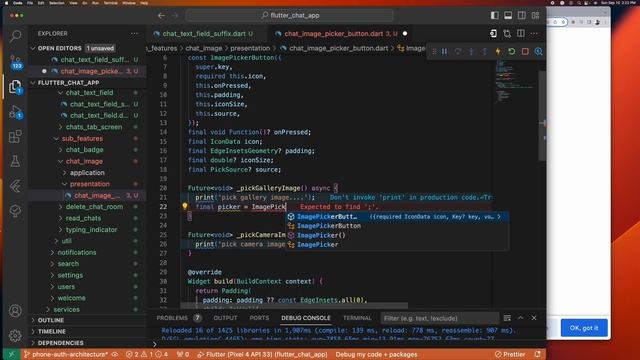Pause the debug session
Viewport: 640px width, 360px height.
pyautogui.click(x=444, y=51)
